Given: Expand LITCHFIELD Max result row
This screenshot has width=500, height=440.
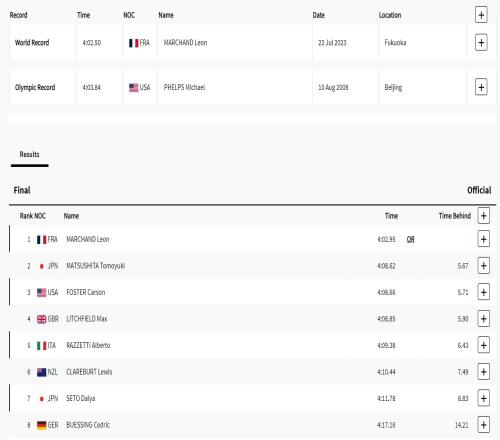Looking at the screenshot, I should pos(483,319).
